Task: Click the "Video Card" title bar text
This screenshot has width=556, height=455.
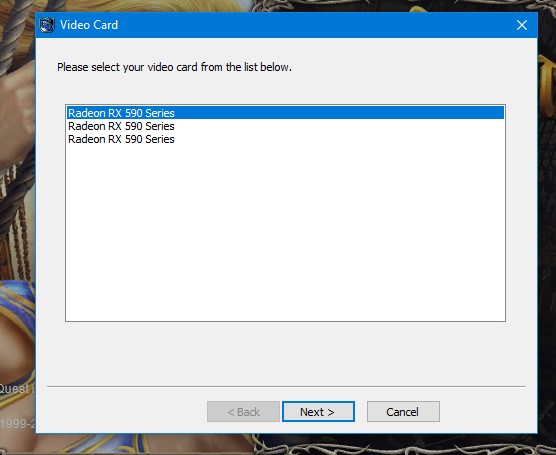Action: click(89, 25)
